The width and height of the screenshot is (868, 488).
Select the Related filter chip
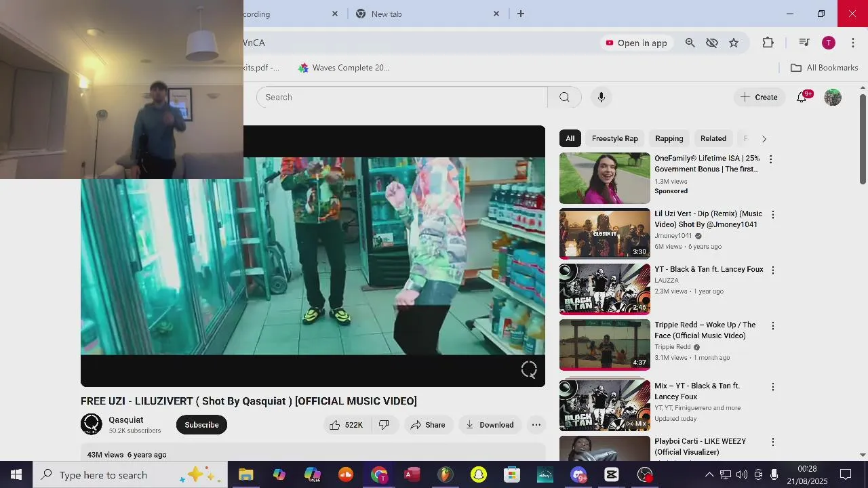coord(713,138)
